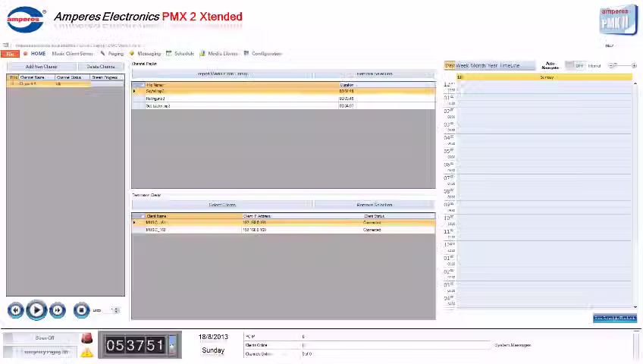This screenshot has height=364, width=643.
Task: Click the Add New Channel button
Action: point(42,67)
